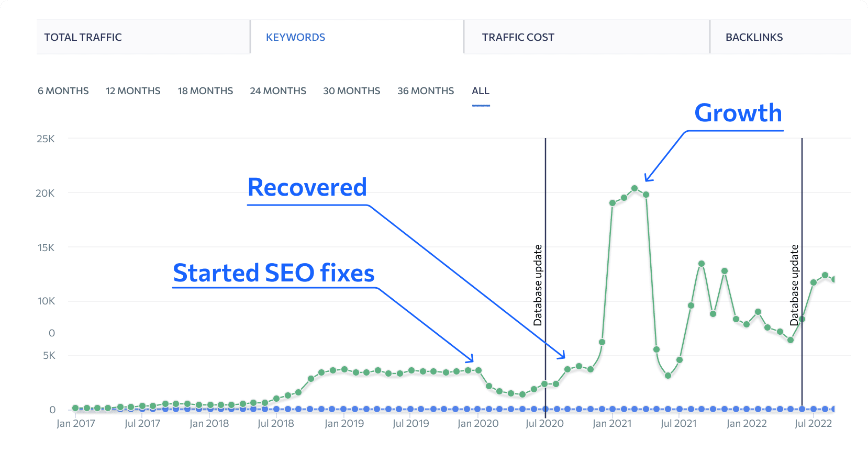Click the Recovered annotation label
This screenshot has width=868, height=453.
click(307, 187)
